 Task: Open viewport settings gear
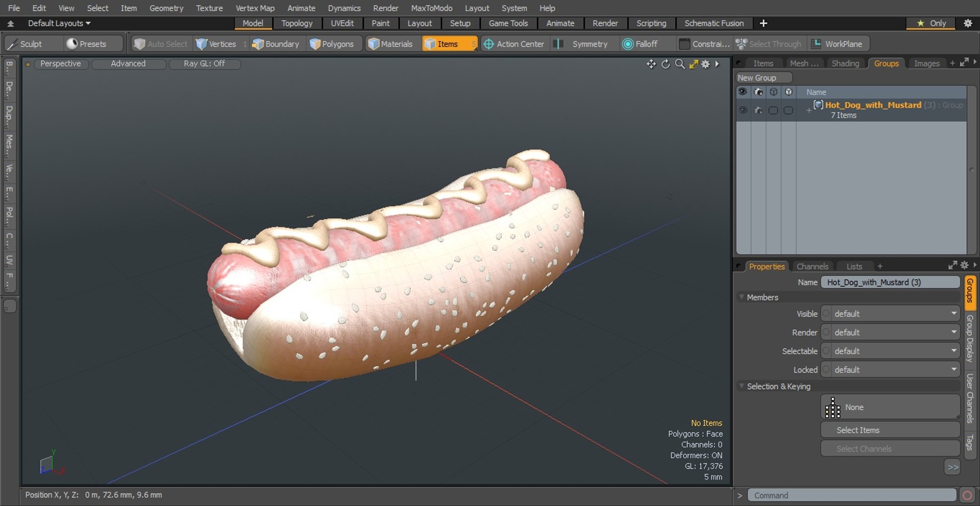[x=705, y=64]
